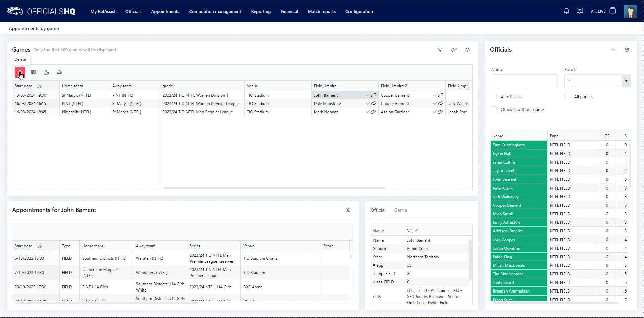Open Games panel settings gear

(467, 50)
